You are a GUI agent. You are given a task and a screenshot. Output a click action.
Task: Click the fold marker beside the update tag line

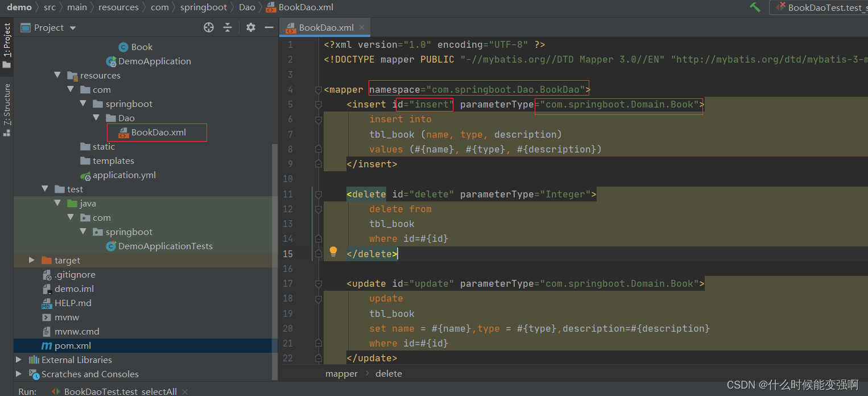pyautogui.click(x=318, y=283)
